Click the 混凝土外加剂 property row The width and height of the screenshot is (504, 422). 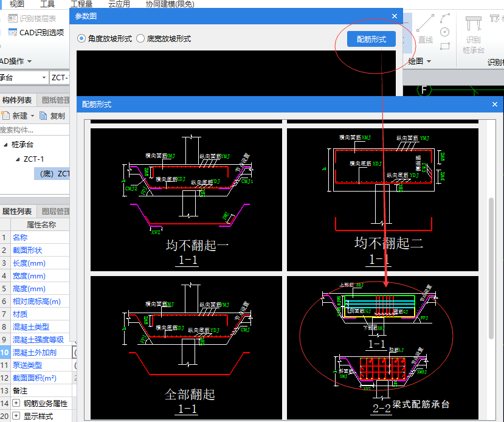tap(35, 353)
